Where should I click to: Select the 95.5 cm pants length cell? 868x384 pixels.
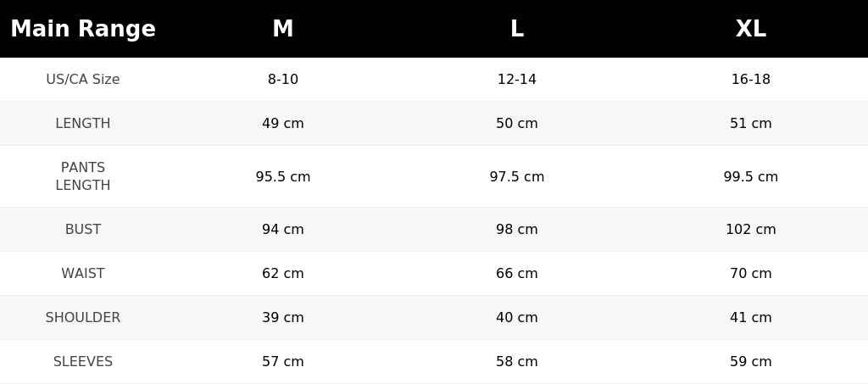(x=283, y=176)
